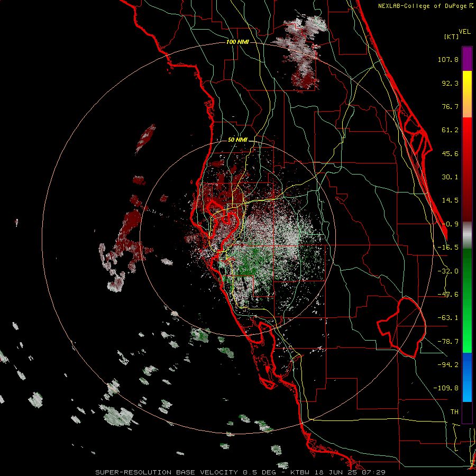Screen dimensions: 476x476
Task: Click the blue segment of the color bar
Action: pos(467,377)
